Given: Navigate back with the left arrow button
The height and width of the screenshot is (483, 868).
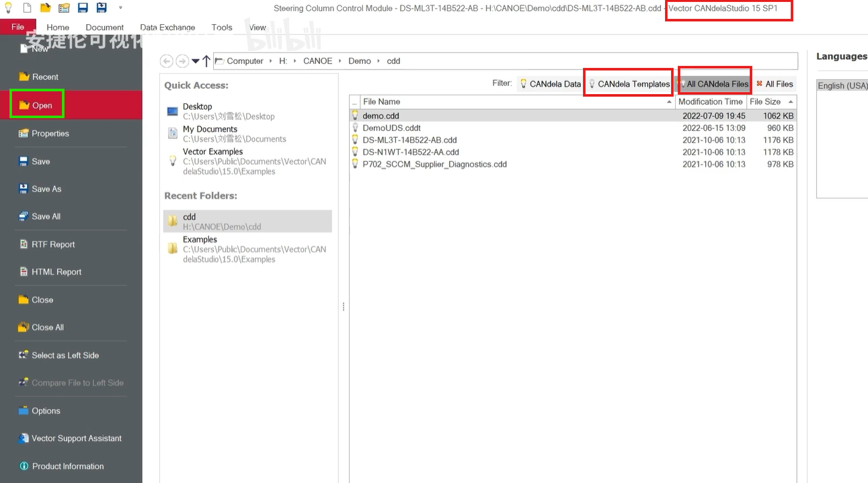Looking at the screenshot, I should (x=166, y=61).
